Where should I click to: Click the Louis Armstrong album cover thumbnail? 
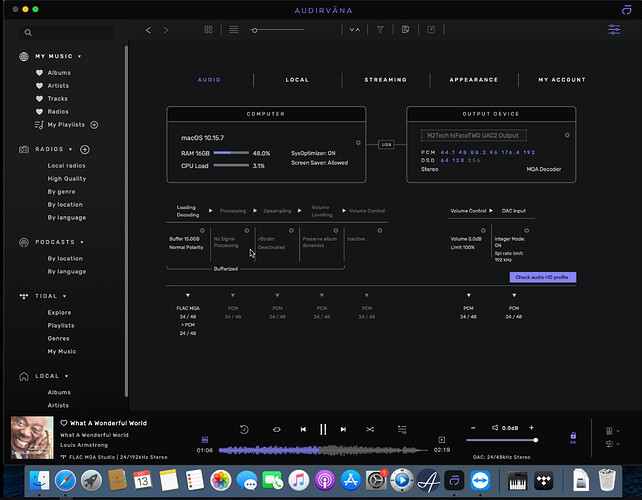pyautogui.click(x=32, y=437)
